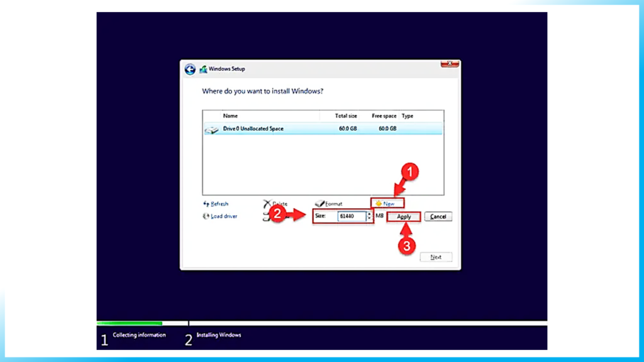Select the Drive 0 Unallocated Space row
Viewport: 644px width, 362px height.
point(283,129)
